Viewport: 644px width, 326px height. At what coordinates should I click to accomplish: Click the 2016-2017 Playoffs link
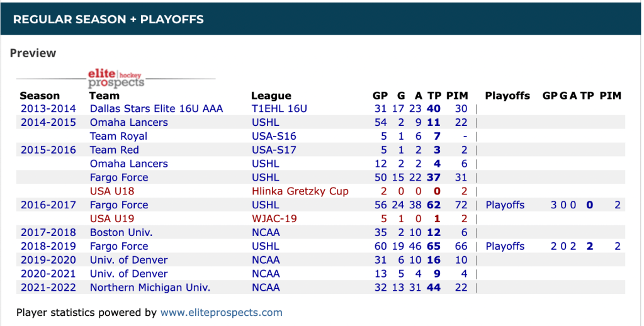(505, 205)
